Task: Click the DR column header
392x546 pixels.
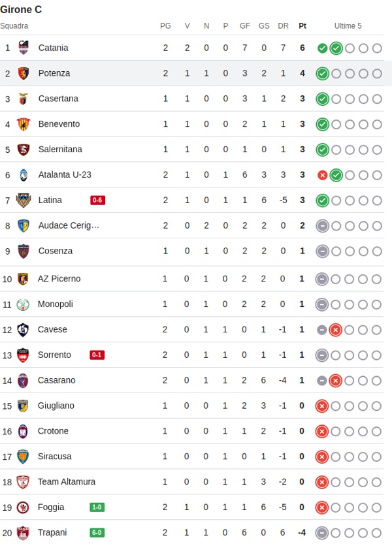Action: [283, 26]
